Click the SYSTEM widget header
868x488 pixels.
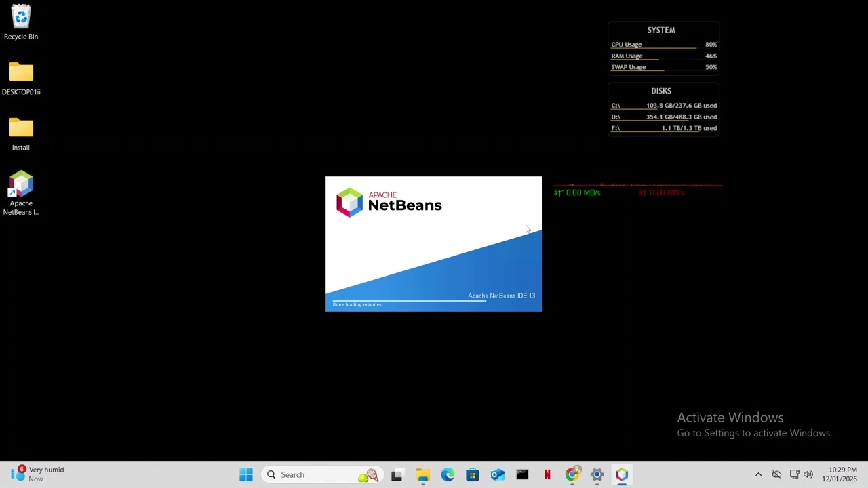[661, 30]
